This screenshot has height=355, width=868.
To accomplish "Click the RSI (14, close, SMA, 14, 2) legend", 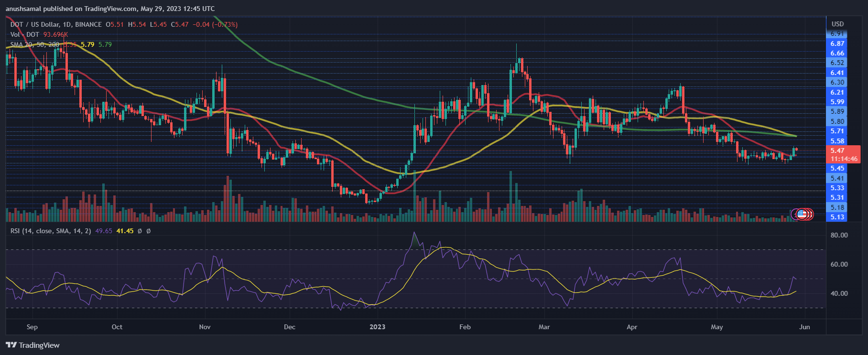I will tap(51, 231).
